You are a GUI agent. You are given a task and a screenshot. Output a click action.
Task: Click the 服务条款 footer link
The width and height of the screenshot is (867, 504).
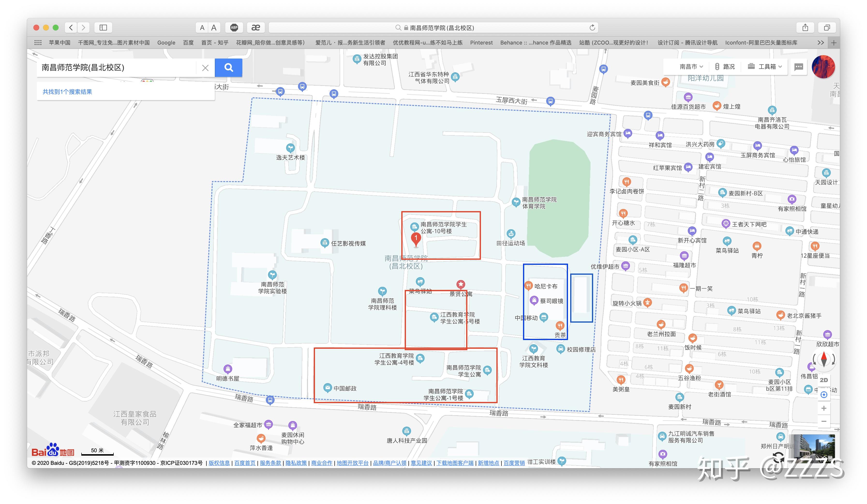[x=270, y=463]
